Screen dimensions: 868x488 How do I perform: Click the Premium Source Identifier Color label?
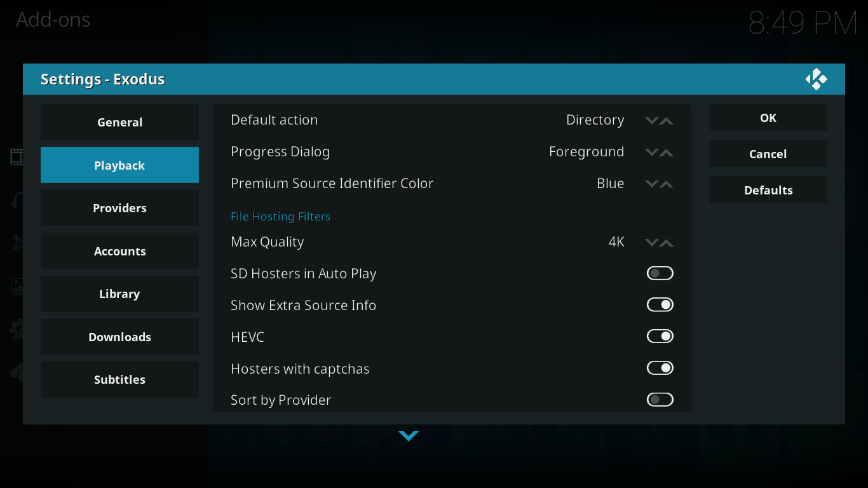pos(332,184)
